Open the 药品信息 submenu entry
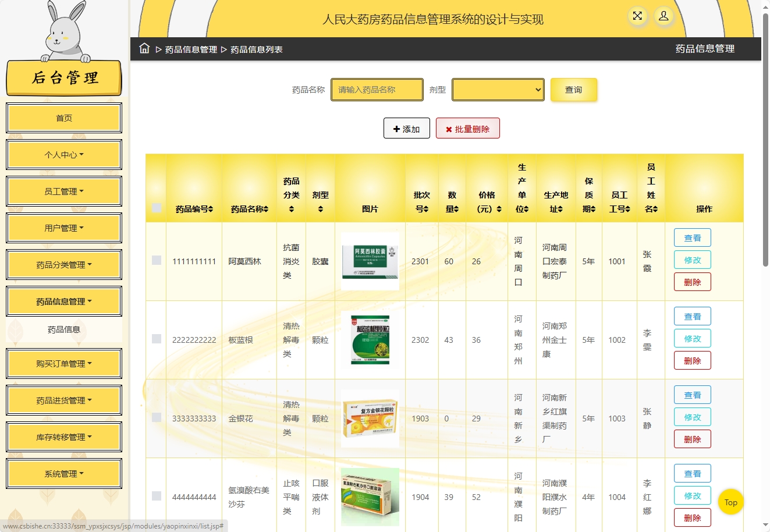 click(63, 329)
